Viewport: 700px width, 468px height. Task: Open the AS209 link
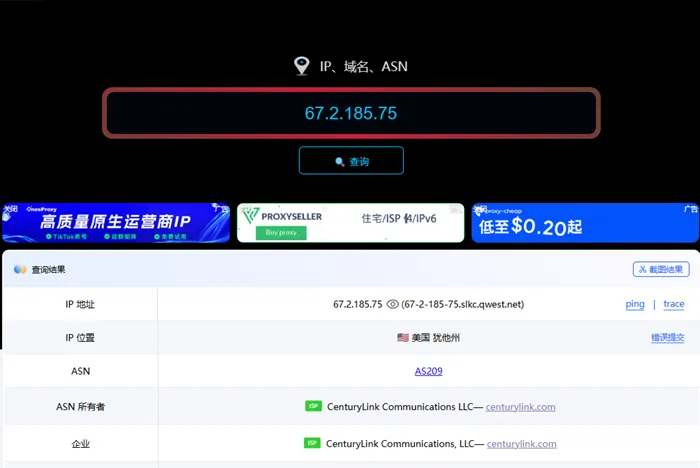[x=429, y=371]
